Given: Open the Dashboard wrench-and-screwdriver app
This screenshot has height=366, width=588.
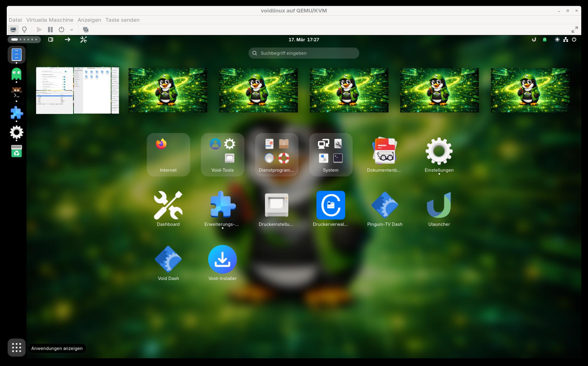Looking at the screenshot, I should [168, 205].
